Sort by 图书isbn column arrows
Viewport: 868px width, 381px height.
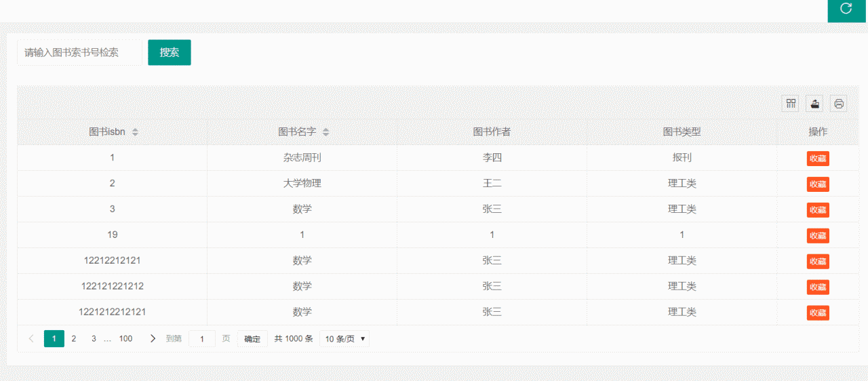tap(135, 132)
